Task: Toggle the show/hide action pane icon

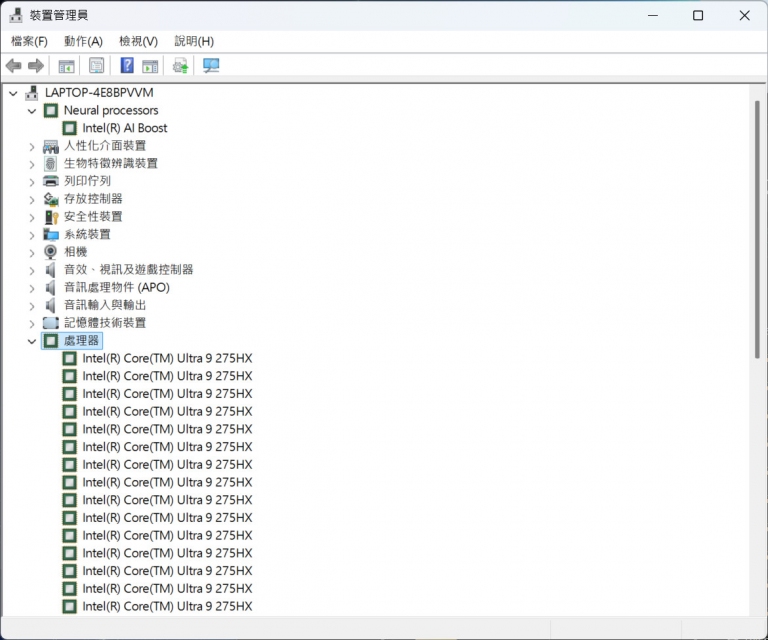Action: click(150, 66)
